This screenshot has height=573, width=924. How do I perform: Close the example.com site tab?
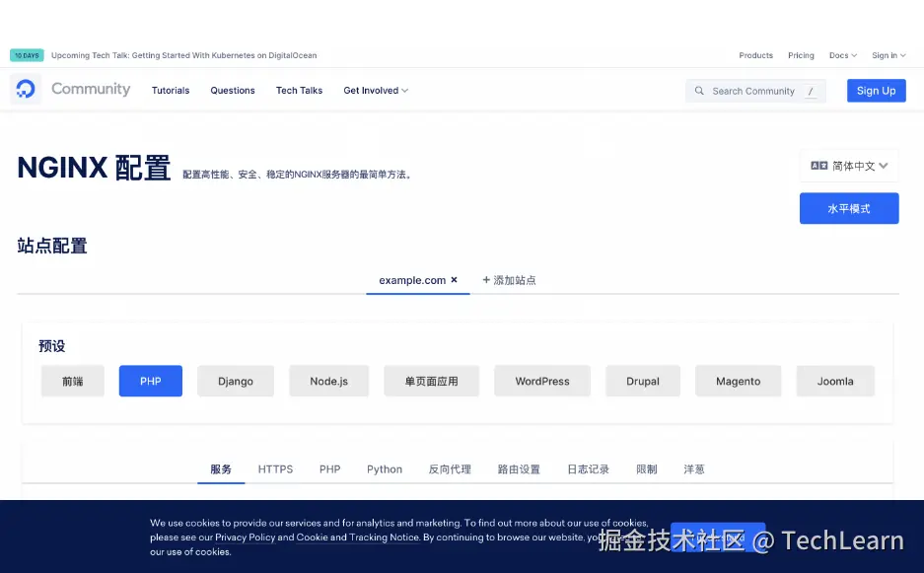(454, 280)
